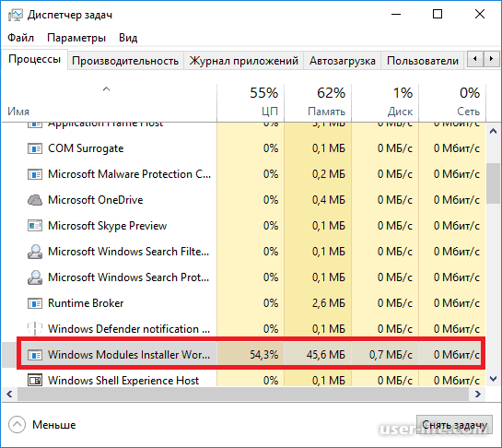Click the Microsoft Malware Protection process icon
The image size is (502, 448).
click(35, 174)
